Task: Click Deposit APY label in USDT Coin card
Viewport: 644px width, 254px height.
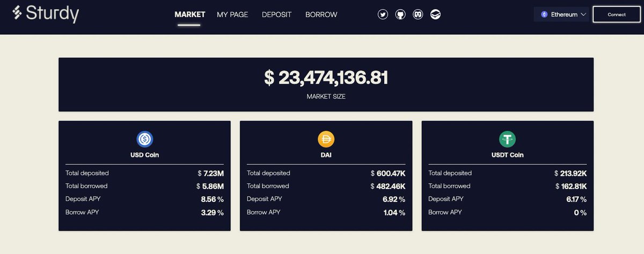Action: [446, 199]
